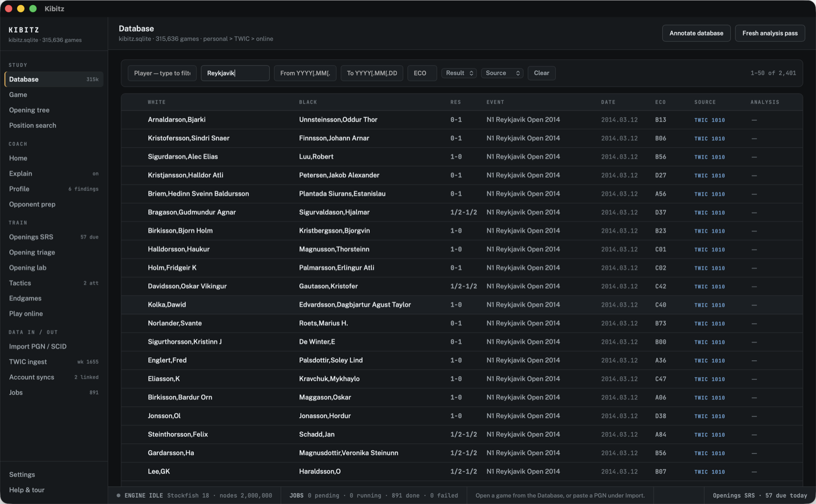
Task: Click JOBS status summary in status bar
Action: coord(373,495)
